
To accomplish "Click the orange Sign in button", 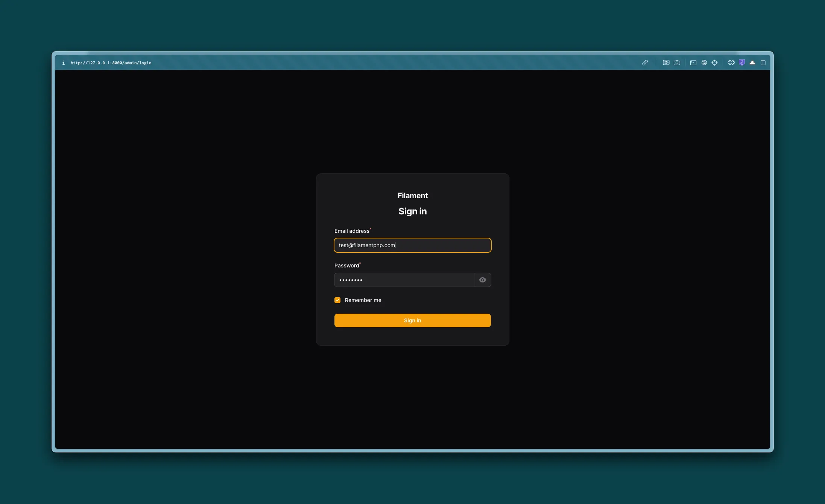I will 413,320.
